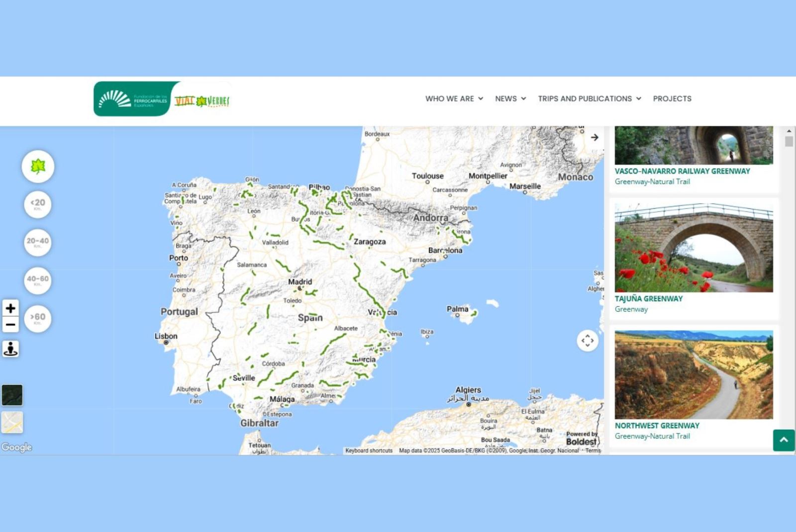Click the green leaf greenway filter icon

click(x=38, y=166)
